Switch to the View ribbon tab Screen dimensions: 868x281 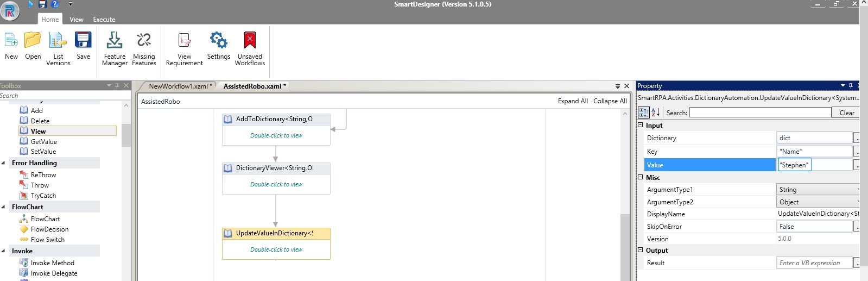click(x=77, y=20)
